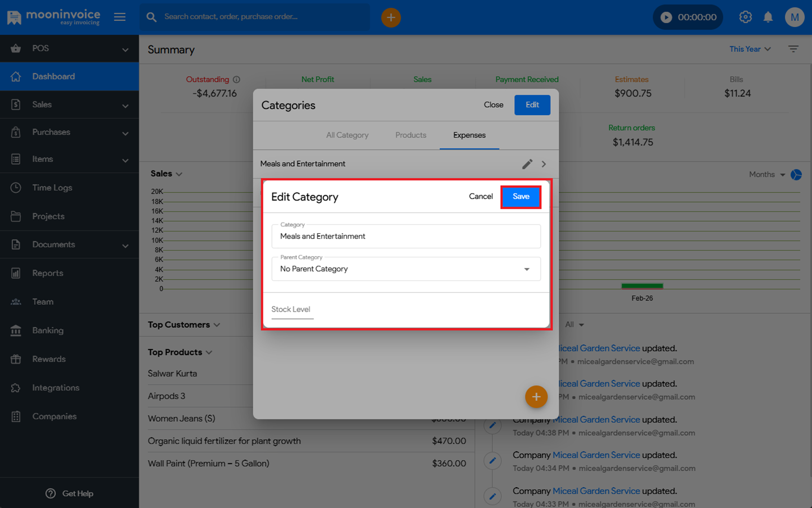Switch to the All Category tab
812x508 pixels.
tap(347, 135)
